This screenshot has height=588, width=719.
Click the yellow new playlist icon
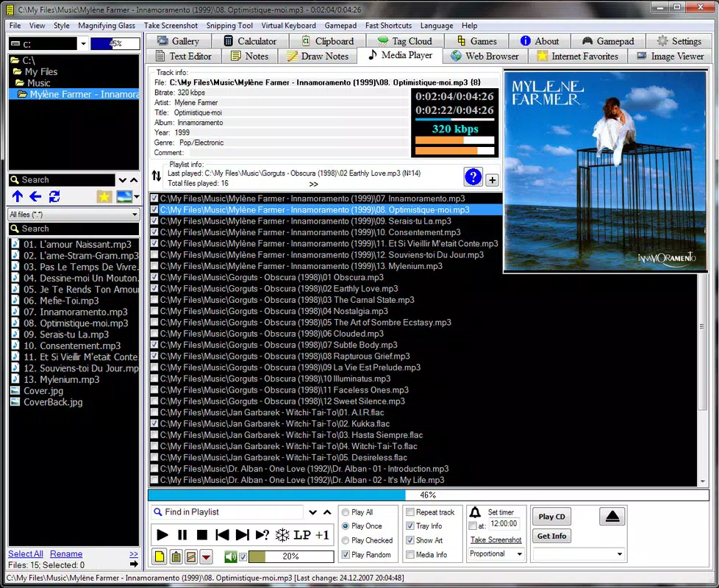click(160, 557)
